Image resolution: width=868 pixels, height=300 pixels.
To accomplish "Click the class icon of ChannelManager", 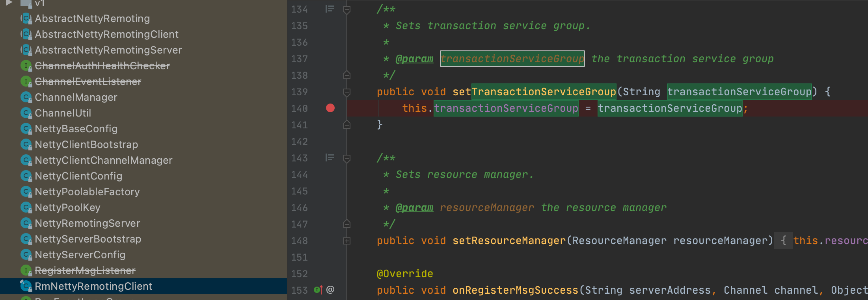I will [26, 97].
